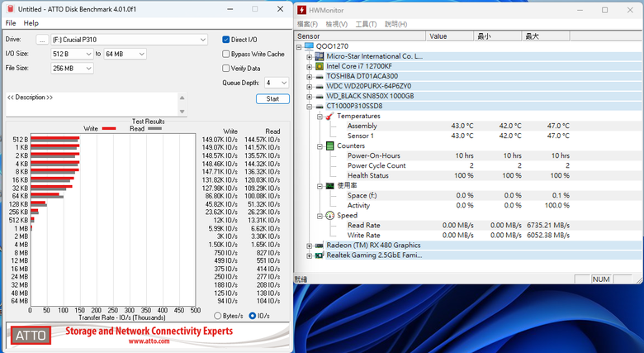Enable Bypass Write Cache

pyautogui.click(x=225, y=54)
